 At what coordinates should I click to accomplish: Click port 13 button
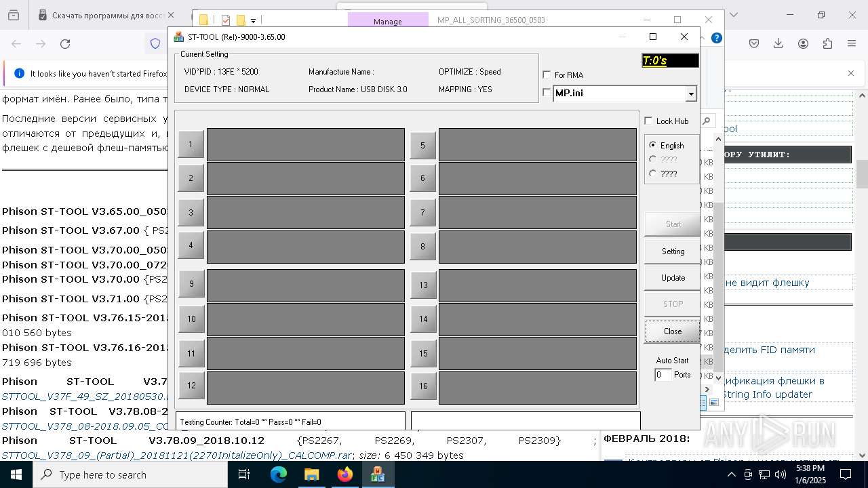click(423, 285)
